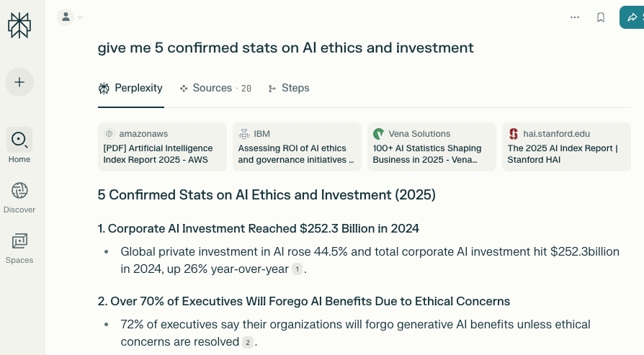Open the Home search icon
Image resolution: width=644 pixels, height=355 pixels.
19,140
